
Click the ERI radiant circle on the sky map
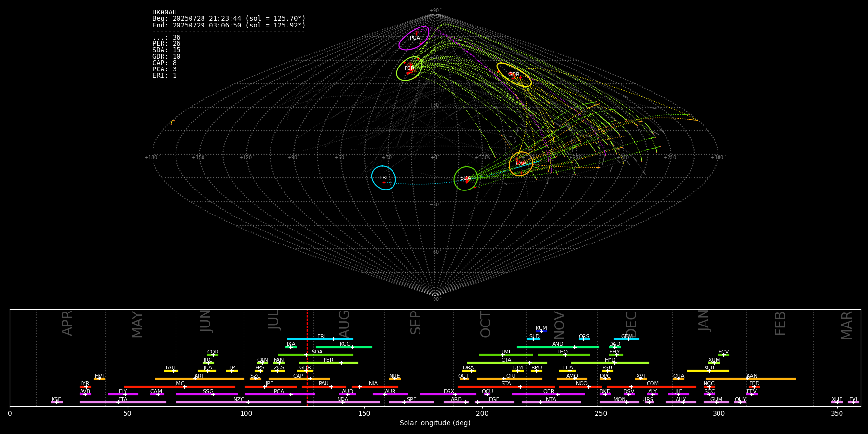pyautogui.click(x=383, y=177)
